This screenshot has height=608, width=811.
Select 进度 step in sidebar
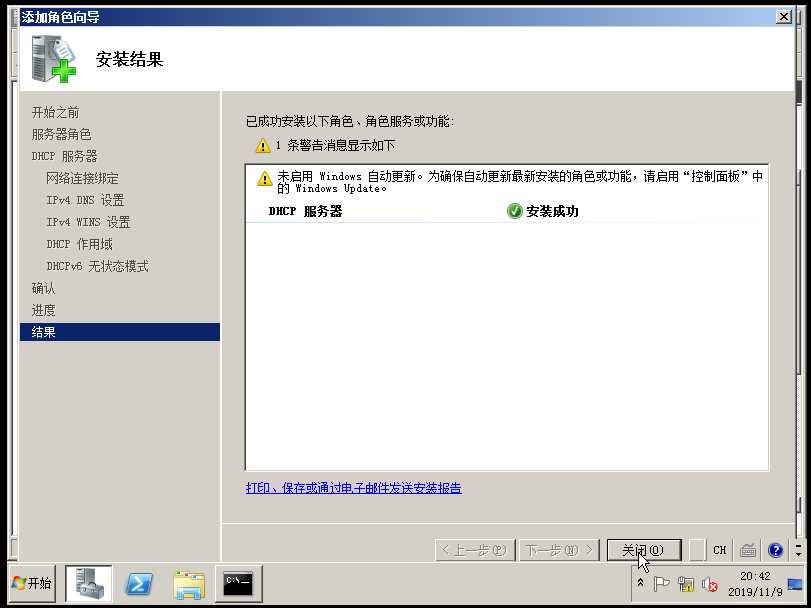coord(43,310)
